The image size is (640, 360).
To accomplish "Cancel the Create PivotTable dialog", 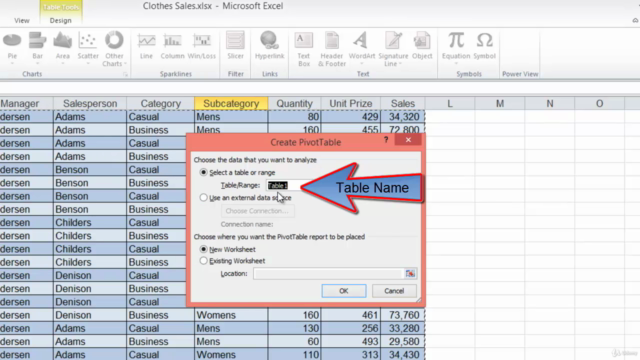I will coord(394,291).
